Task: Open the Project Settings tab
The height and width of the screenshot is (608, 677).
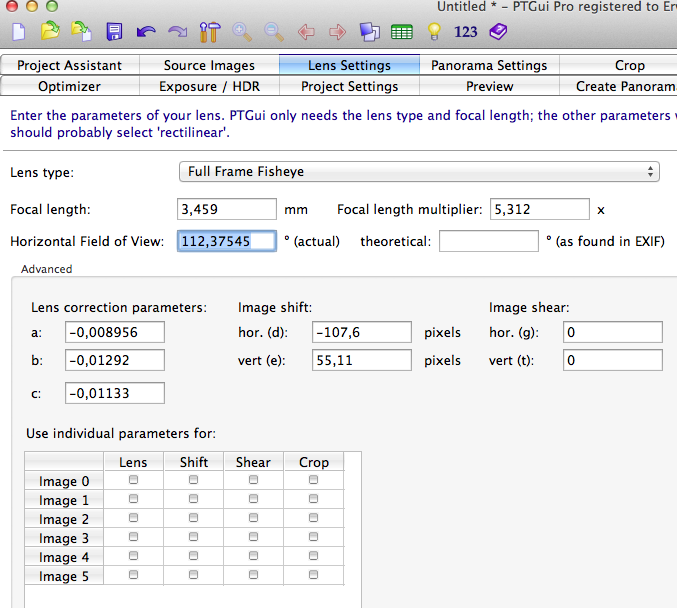Action: pyautogui.click(x=349, y=86)
